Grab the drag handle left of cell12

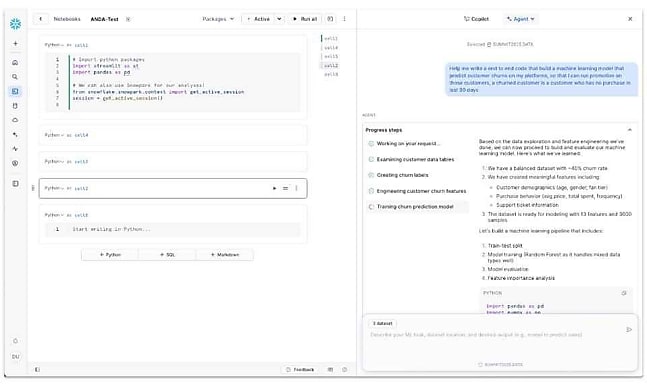33,188
